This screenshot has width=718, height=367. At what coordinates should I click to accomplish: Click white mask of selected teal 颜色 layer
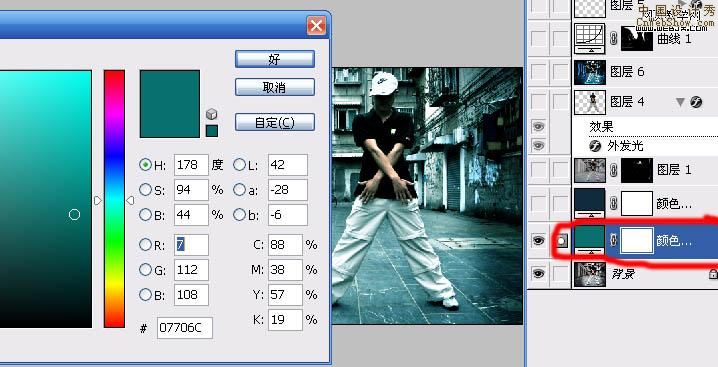tap(636, 240)
